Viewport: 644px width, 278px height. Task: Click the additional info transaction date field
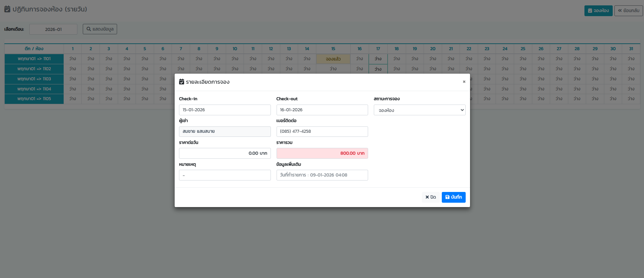pyautogui.click(x=322, y=175)
